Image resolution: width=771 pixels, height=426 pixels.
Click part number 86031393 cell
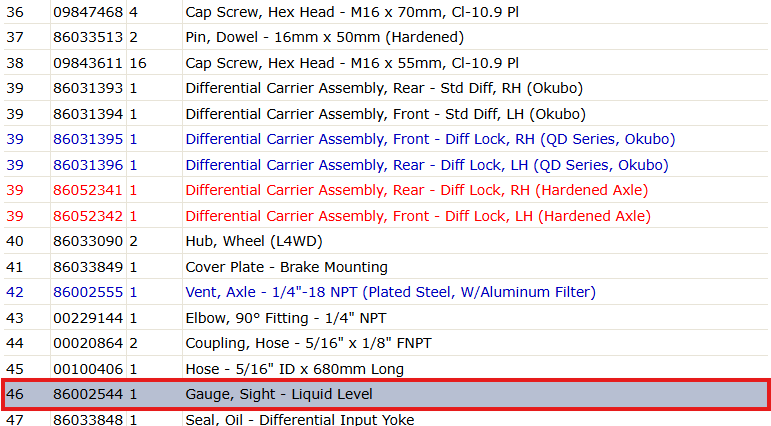coord(88,88)
